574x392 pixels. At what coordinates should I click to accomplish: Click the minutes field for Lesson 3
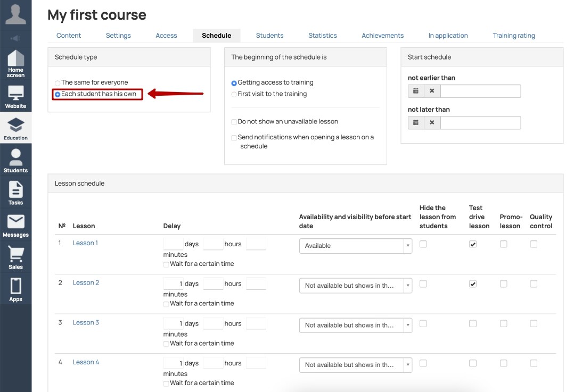click(x=256, y=323)
